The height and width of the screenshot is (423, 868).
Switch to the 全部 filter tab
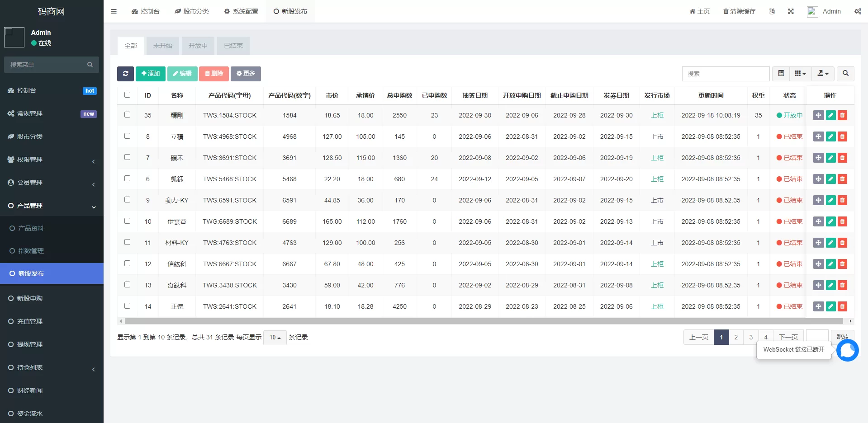click(x=131, y=46)
